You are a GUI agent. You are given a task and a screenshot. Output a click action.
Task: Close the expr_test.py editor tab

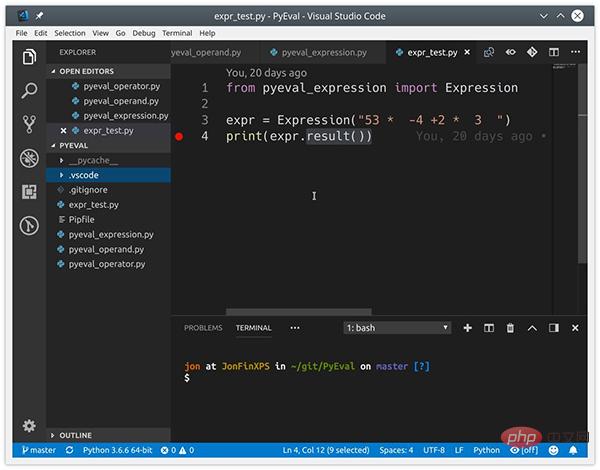pos(467,52)
